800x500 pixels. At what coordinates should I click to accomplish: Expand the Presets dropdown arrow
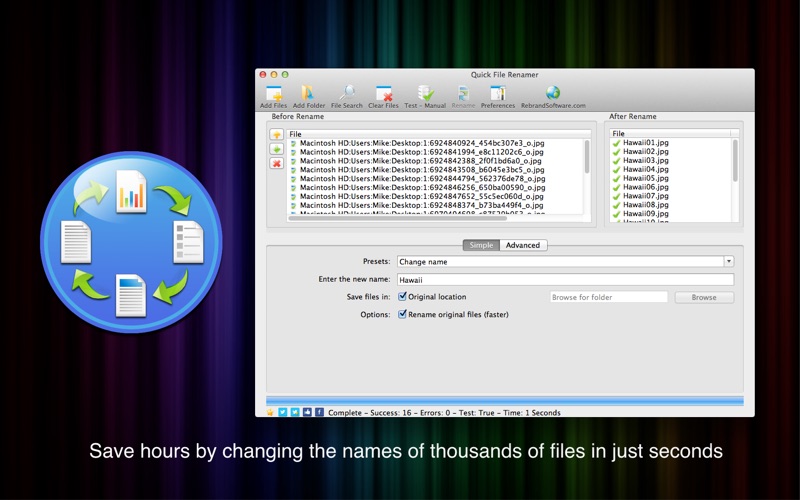point(728,262)
